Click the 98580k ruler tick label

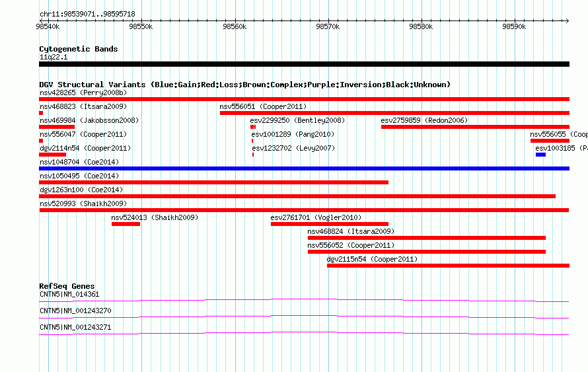421,26
